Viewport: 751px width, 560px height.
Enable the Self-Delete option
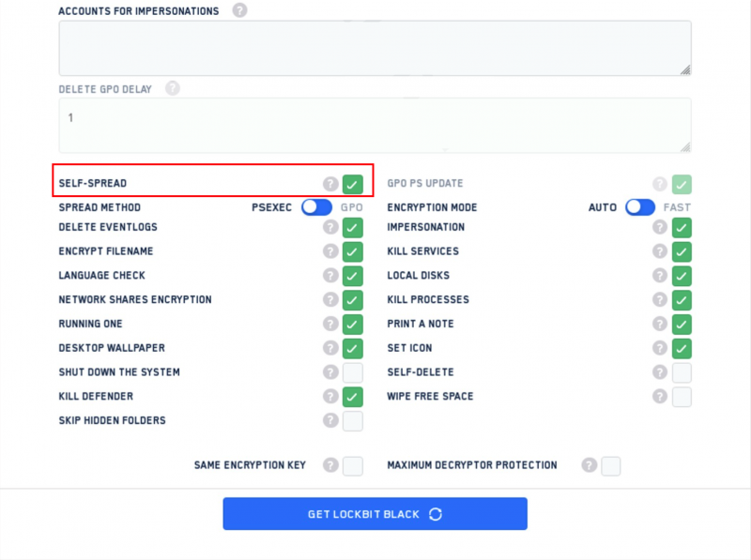682,372
